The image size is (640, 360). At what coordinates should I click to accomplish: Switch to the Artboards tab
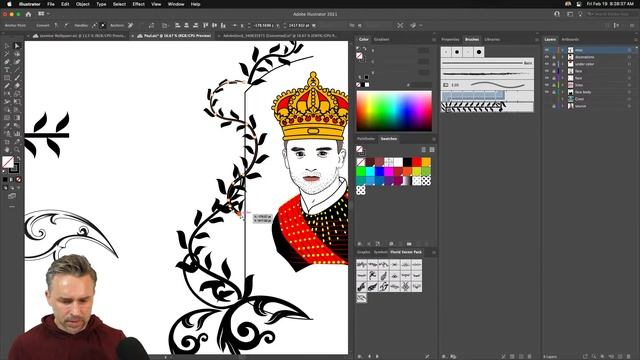[x=570, y=40]
